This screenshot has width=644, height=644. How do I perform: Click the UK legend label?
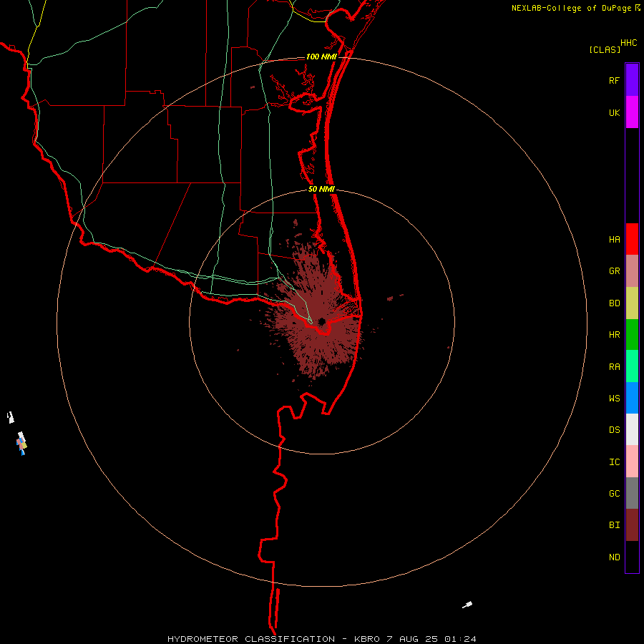(614, 112)
